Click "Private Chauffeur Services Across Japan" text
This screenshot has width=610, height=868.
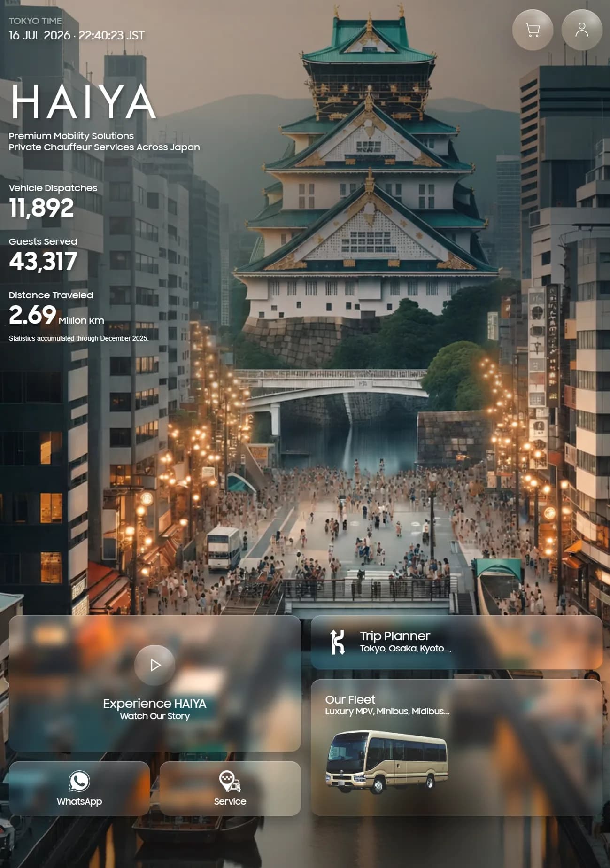point(104,147)
